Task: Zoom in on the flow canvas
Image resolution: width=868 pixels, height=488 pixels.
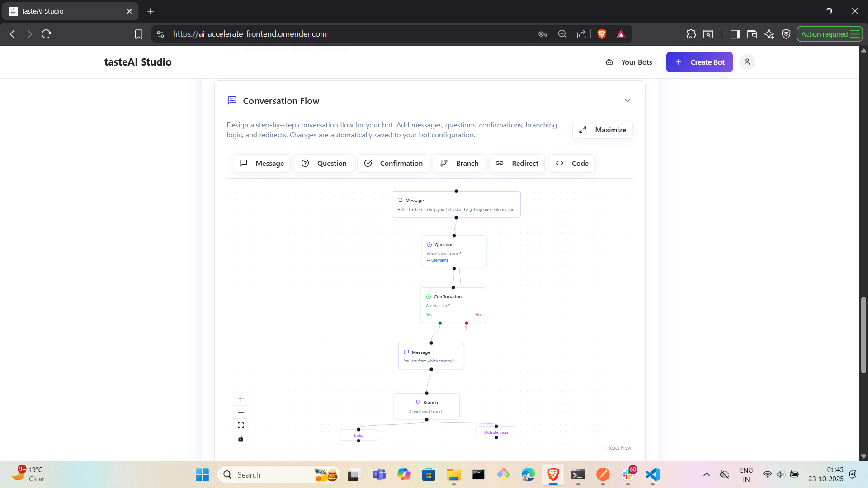Action: [241, 399]
